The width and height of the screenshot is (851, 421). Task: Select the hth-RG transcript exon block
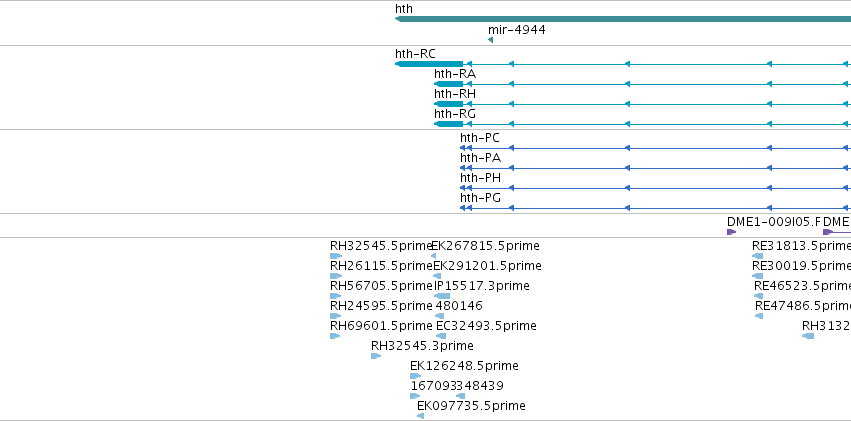pyautogui.click(x=448, y=124)
